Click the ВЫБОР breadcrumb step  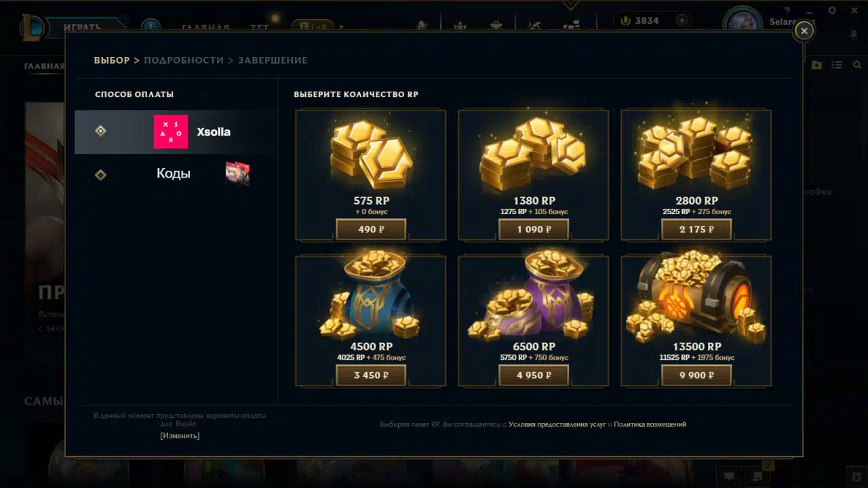coord(112,60)
